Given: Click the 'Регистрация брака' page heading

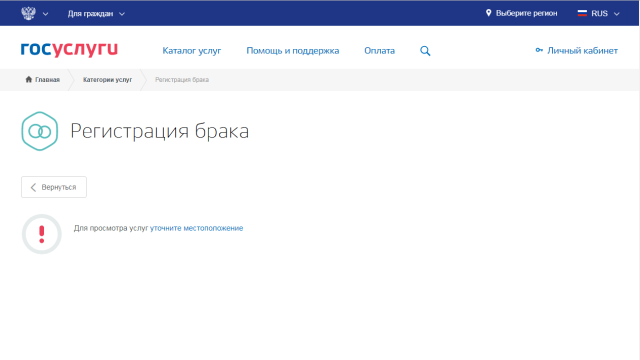Looking at the screenshot, I should [160, 131].
